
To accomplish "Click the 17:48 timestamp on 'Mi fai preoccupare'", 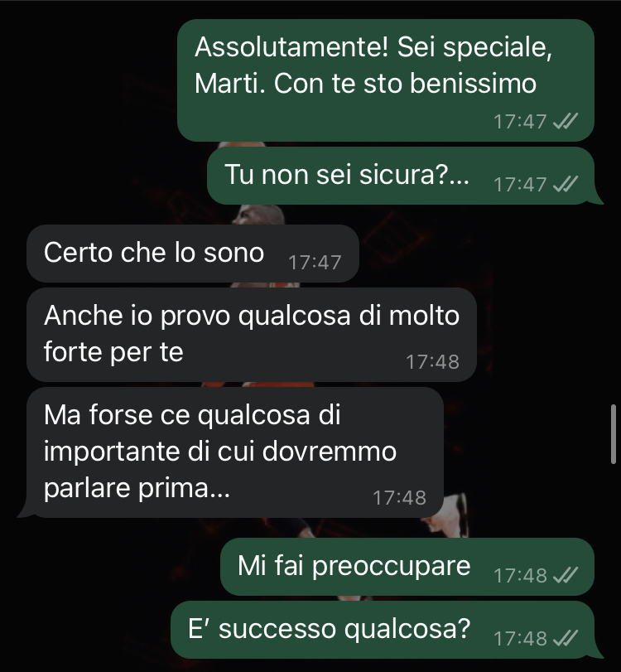I will (x=520, y=575).
